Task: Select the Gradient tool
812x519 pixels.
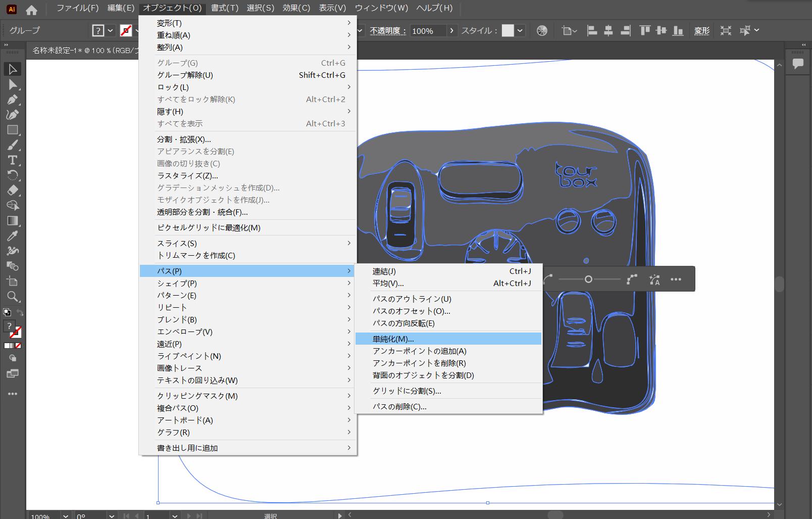Action: tap(13, 221)
